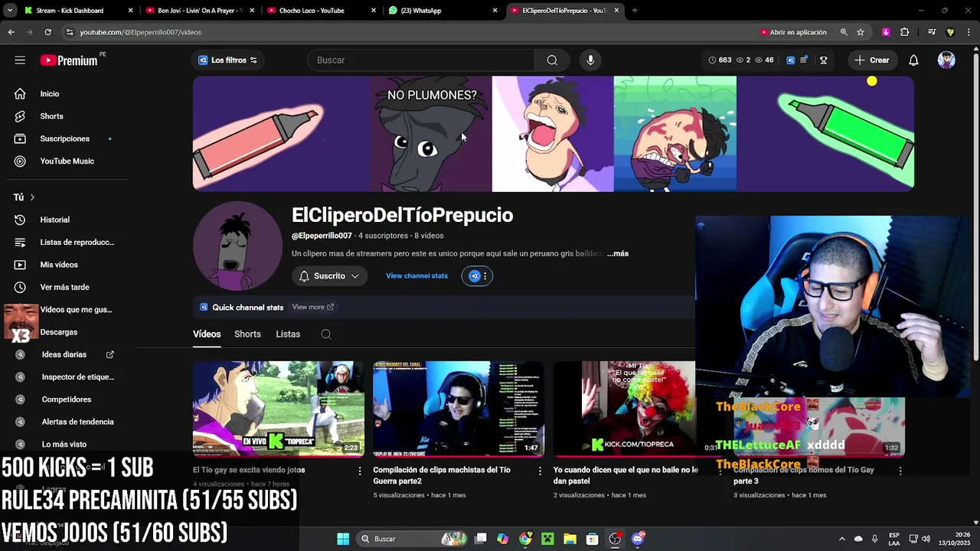
Task: Open Ver más tarde in the sidebar
Action: 64,287
